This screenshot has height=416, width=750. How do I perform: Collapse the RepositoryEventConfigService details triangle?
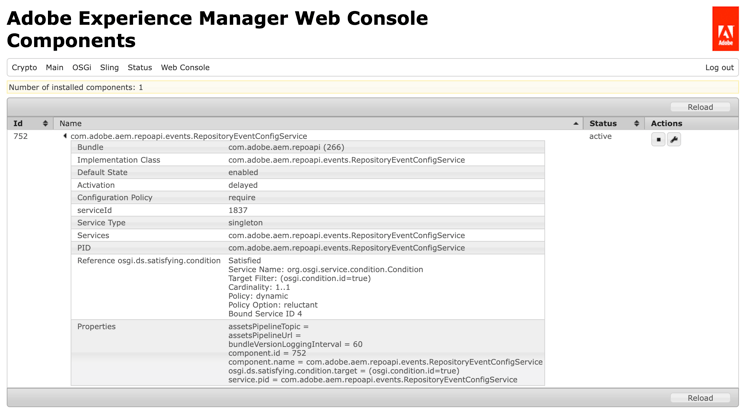65,136
